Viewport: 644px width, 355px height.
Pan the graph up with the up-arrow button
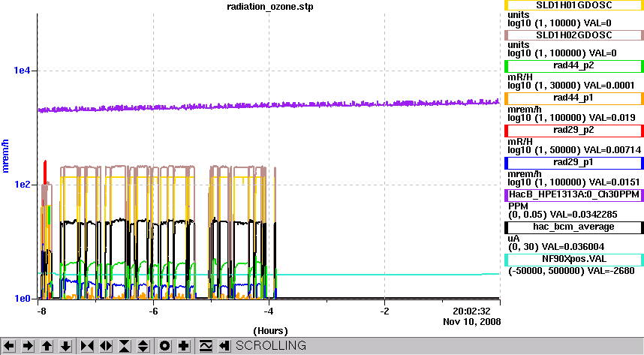47,346
